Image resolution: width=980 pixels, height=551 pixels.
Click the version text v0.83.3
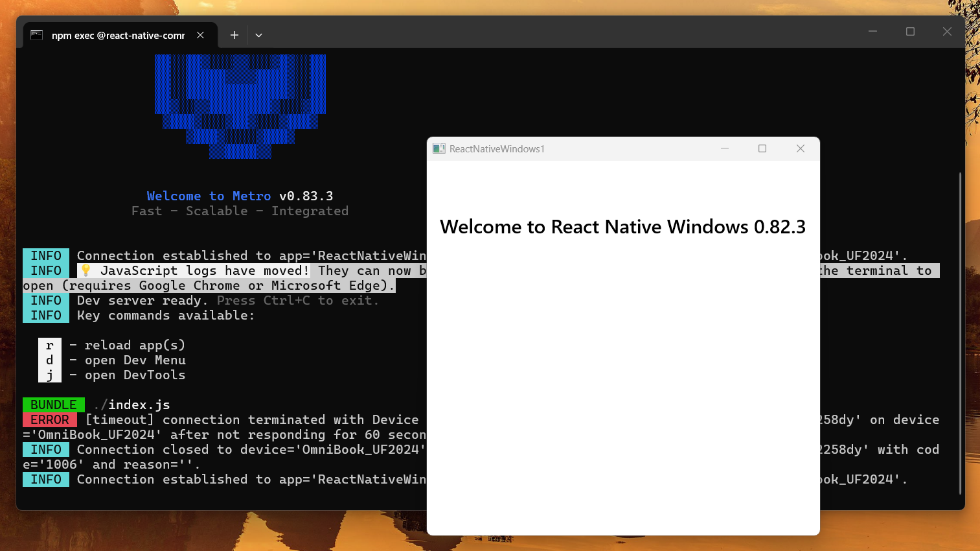[x=306, y=196]
